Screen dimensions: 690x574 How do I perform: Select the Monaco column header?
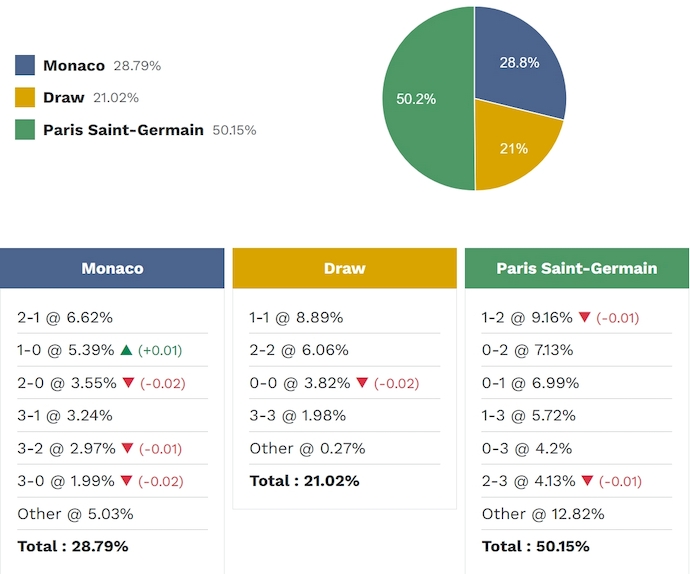coord(112,268)
